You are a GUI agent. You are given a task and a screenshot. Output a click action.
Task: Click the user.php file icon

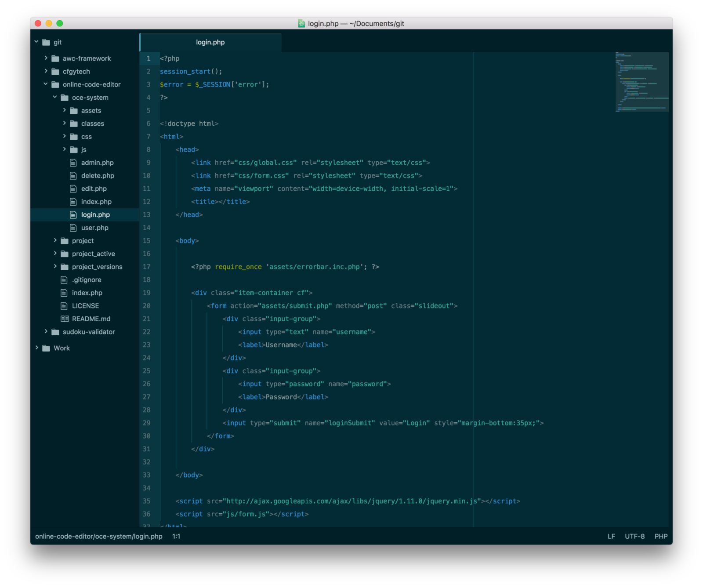(x=73, y=228)
